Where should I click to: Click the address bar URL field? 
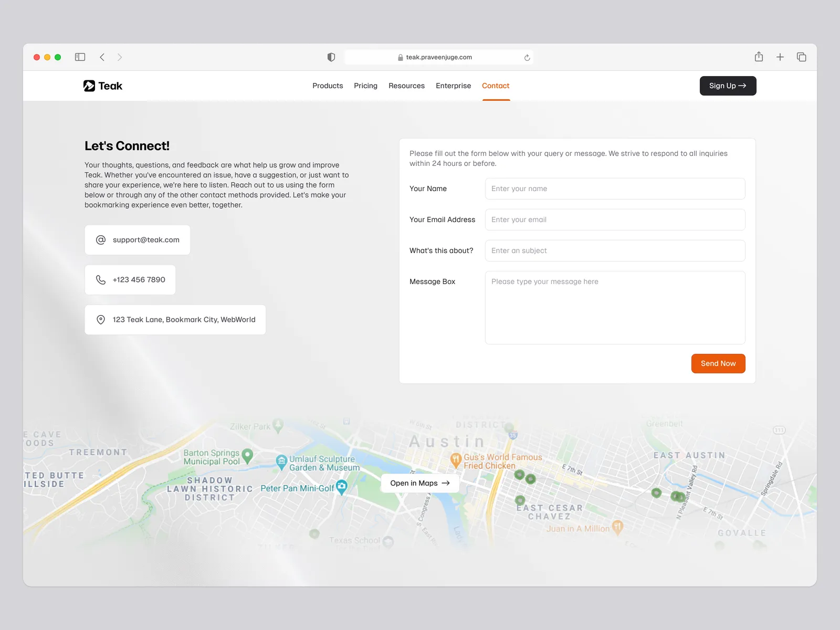439,57
